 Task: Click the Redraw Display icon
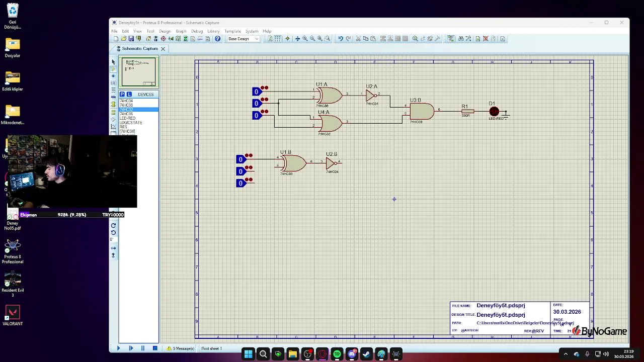tap(270, 39)
